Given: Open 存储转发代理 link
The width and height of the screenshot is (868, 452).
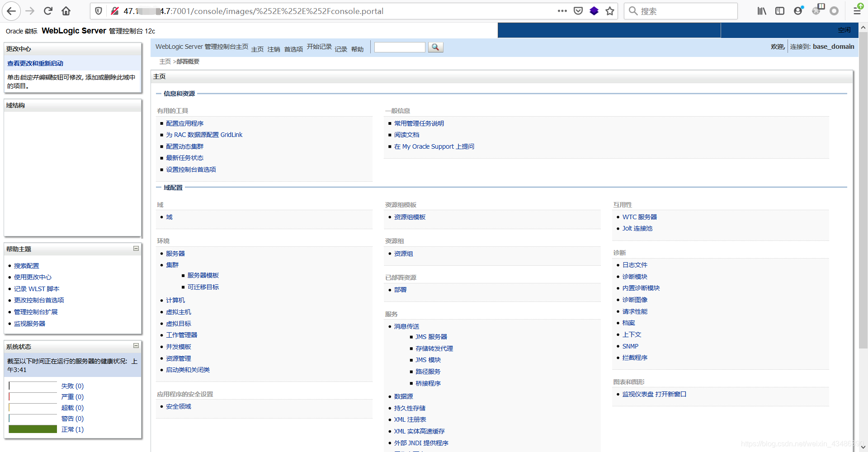Looking at the screenshot, I should (434, 348).
